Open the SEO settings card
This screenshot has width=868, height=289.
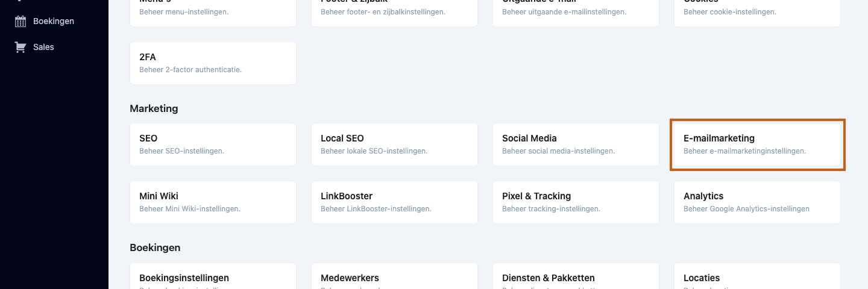tap(213, 144)
